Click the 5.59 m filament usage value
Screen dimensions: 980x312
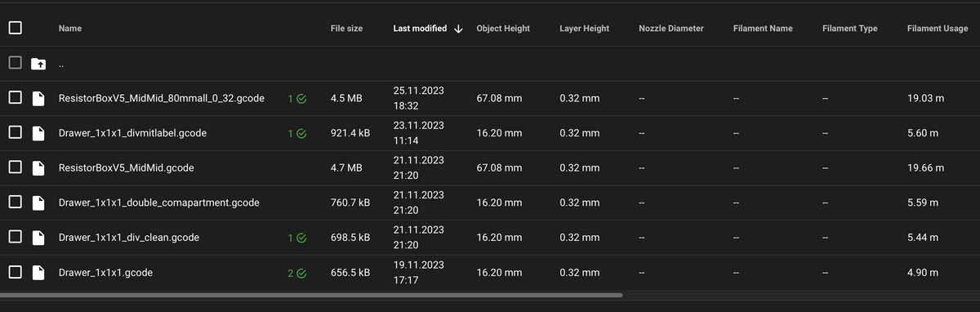click(923, 203)
